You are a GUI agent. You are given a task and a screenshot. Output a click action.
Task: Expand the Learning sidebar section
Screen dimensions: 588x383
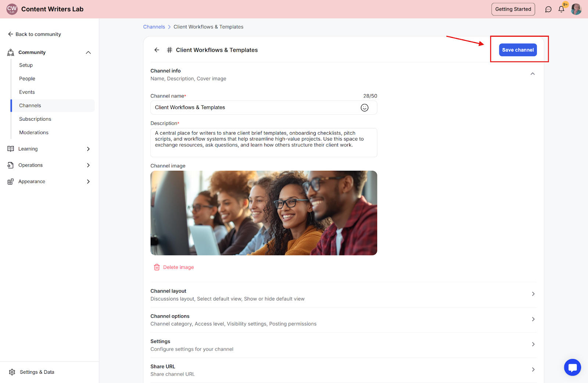[x=88, y=149]
